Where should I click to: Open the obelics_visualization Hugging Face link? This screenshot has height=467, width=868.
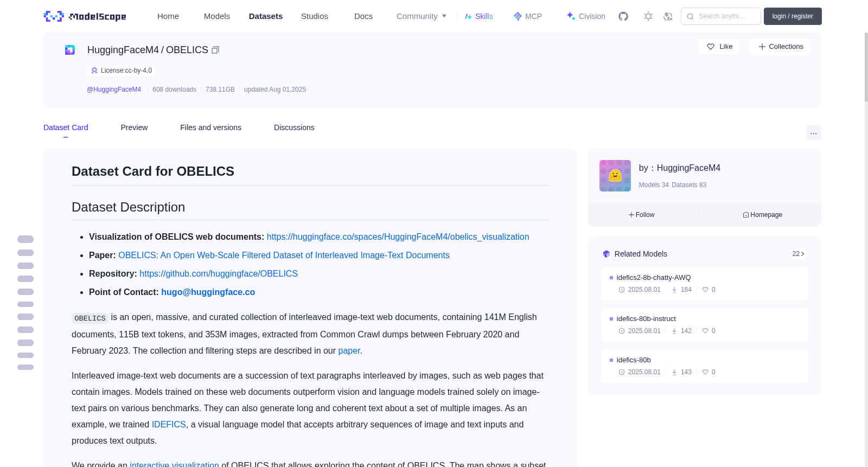pos(398,237)
